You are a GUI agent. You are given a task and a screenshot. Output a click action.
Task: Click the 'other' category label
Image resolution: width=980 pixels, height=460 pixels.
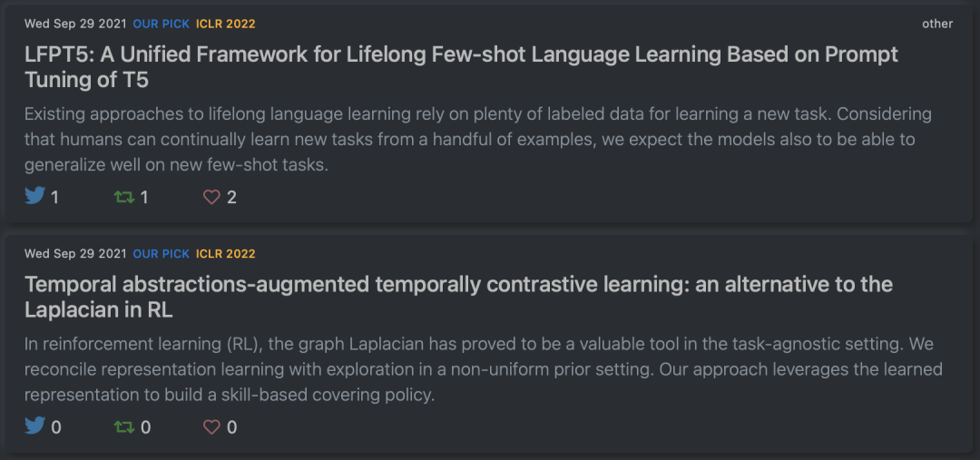(x=937, y=24)
